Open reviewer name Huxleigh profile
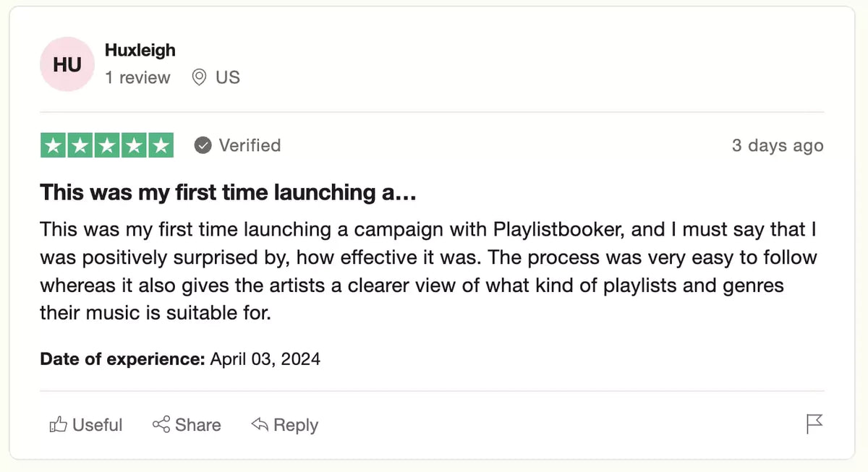The width and height of the screenshot is (868, 472). (140, 50)
